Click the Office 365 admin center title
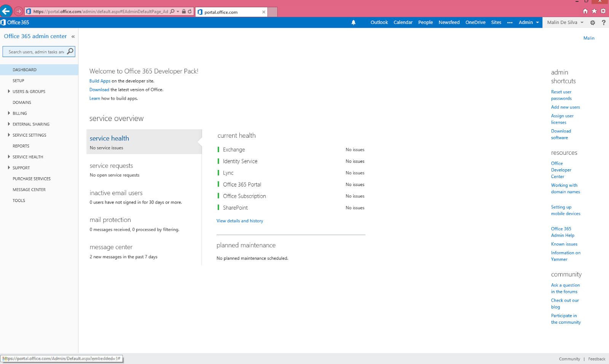The image size is (609, 364). pyautogui.click(x=35, y=36)
